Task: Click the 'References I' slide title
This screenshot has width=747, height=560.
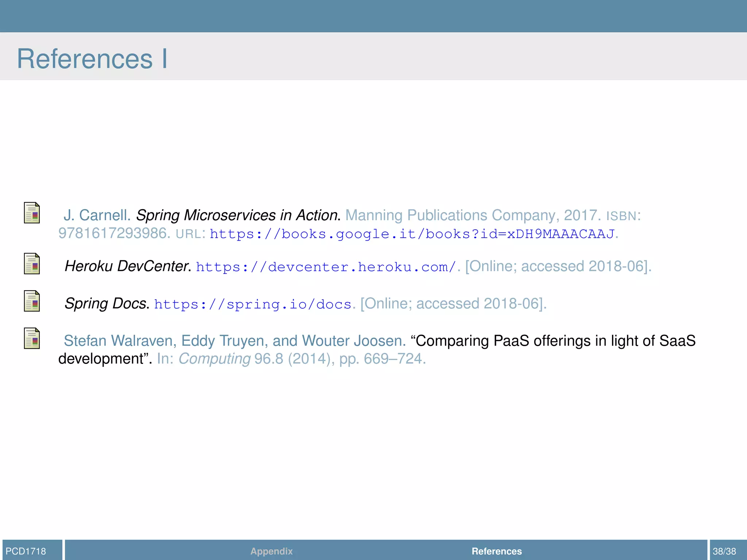Action: [x=92, y=58]
